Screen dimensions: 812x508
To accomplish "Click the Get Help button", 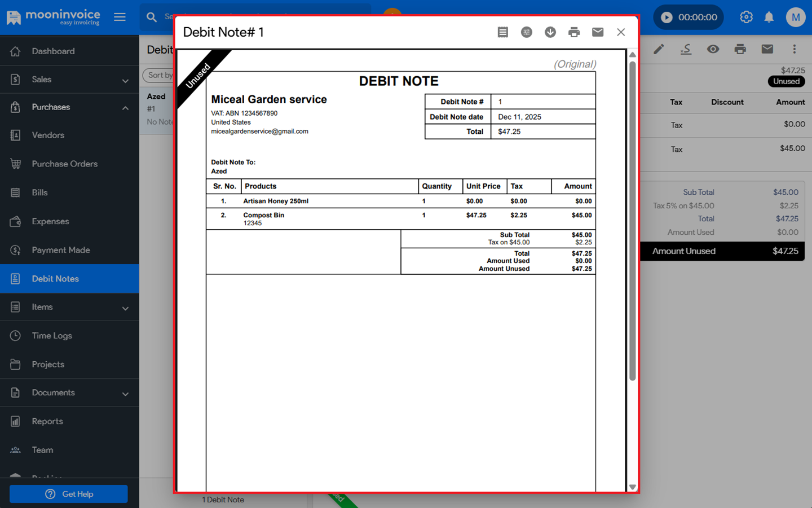I will click(x=69, y=494).
